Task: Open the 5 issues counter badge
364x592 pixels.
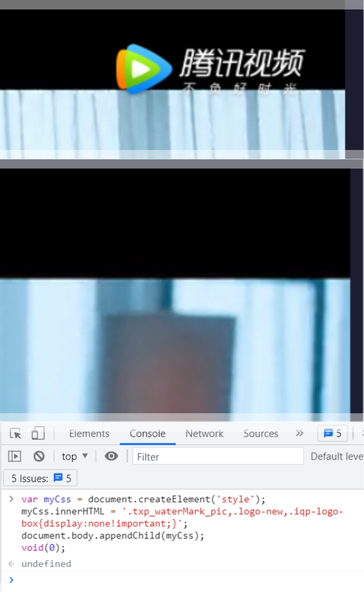Action: [332, 433]
